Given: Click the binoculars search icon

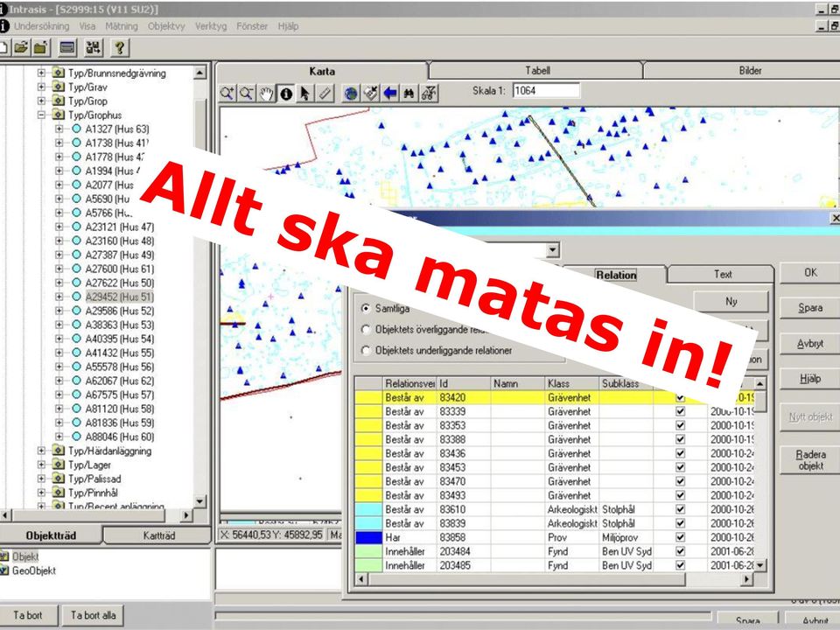Looking at the screenshot, I should tap(409, 94).
